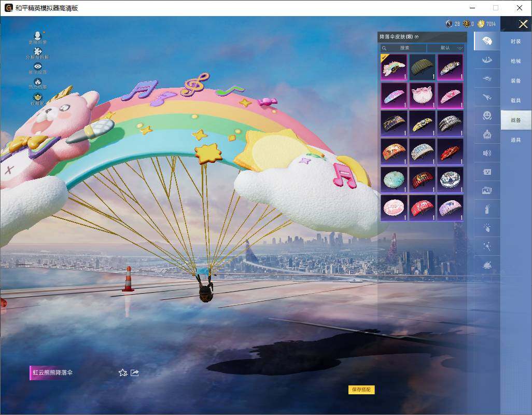Open the 默认 sort dropdown
The image size is (532, 415).
pyautogui.click(x=446, y=48)
